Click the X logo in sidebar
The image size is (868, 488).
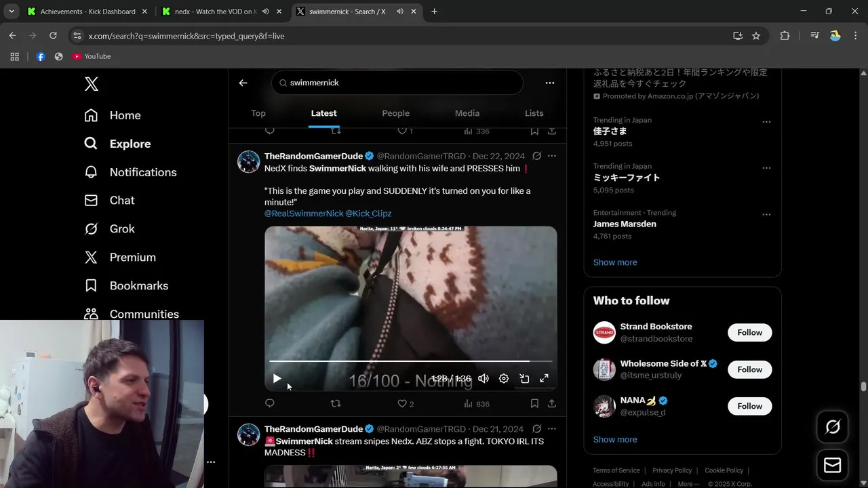click(92, 84)
